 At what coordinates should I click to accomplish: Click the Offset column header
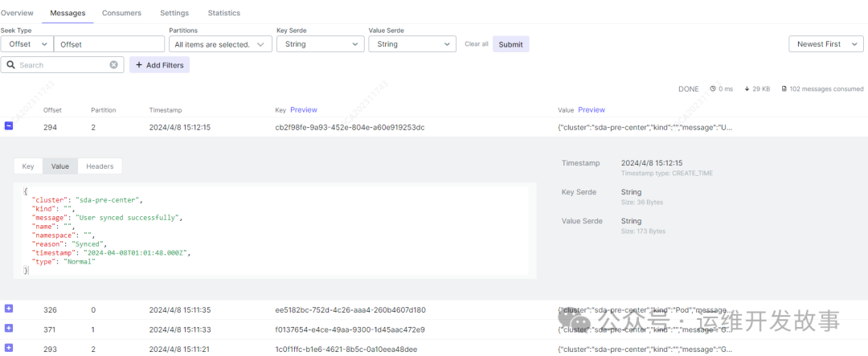(52, 110)
